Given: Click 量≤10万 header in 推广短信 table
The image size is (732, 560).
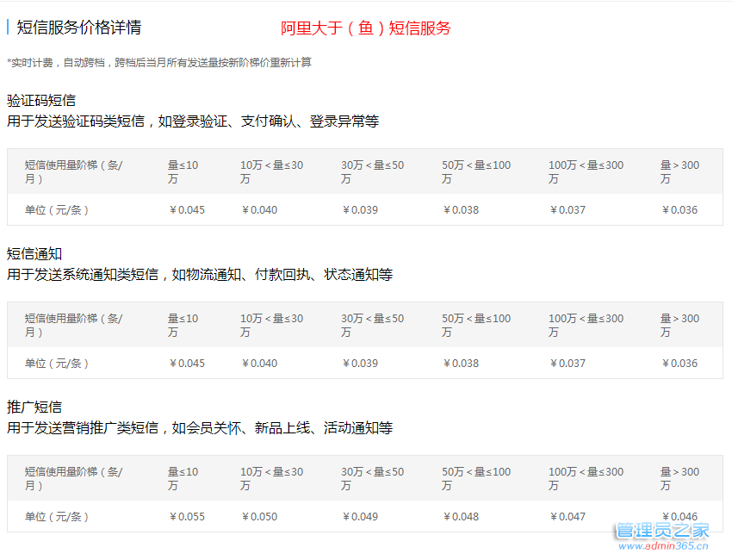Looking at the screenshot, I should [x=183, y=479].
